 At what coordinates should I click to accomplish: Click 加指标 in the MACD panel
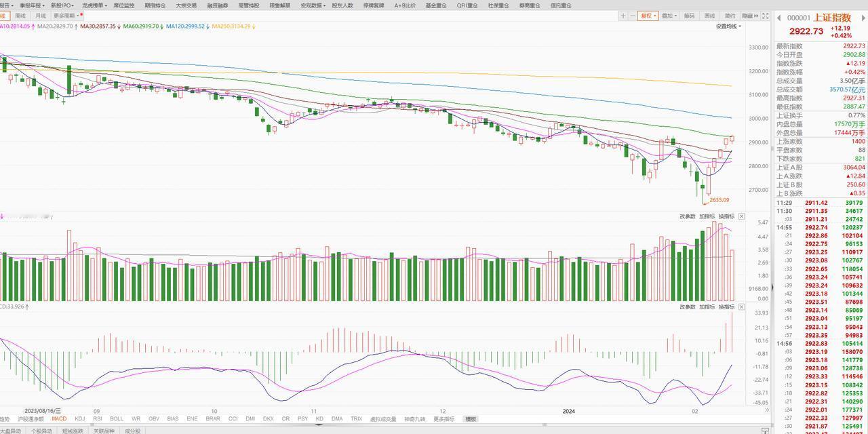707,307
